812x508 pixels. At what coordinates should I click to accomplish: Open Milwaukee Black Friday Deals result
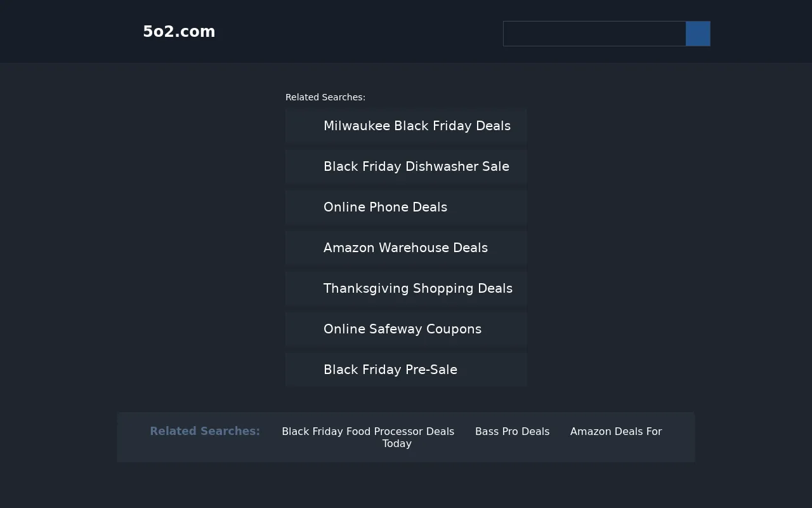pyautogui.click(x=406, y=126)
